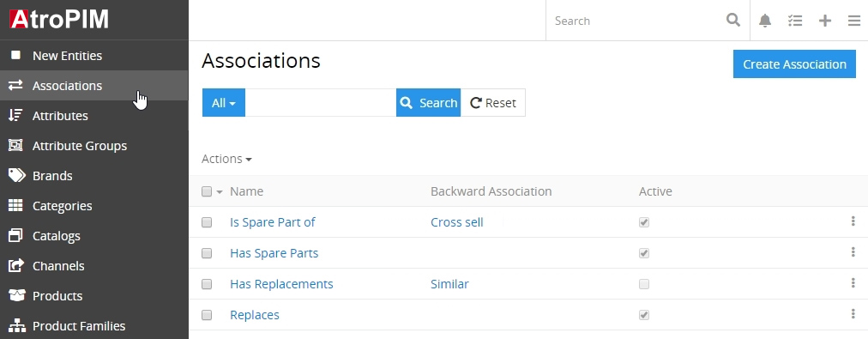The width and height of the screenshot is (868, 339).
Task: Click the Brands tag icon
Action: [16, 176]
